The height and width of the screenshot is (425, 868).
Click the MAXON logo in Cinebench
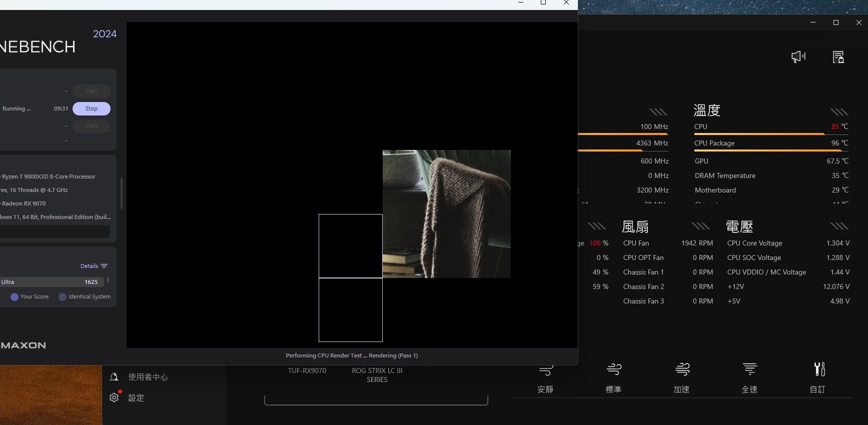(23, 345)
